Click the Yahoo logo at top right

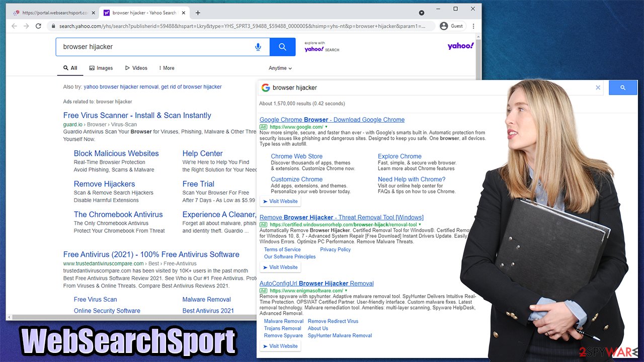coord(460,46)
